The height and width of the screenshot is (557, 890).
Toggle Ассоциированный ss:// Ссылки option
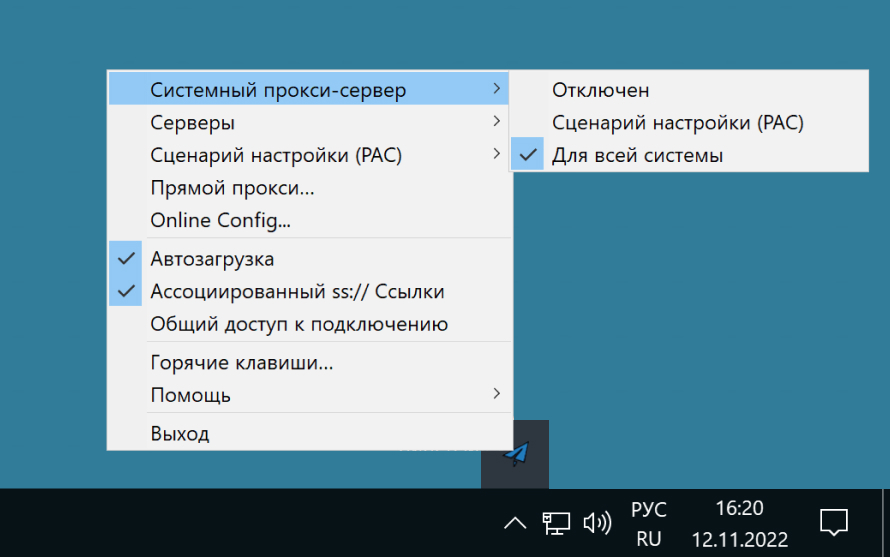[x=310, y=291]
